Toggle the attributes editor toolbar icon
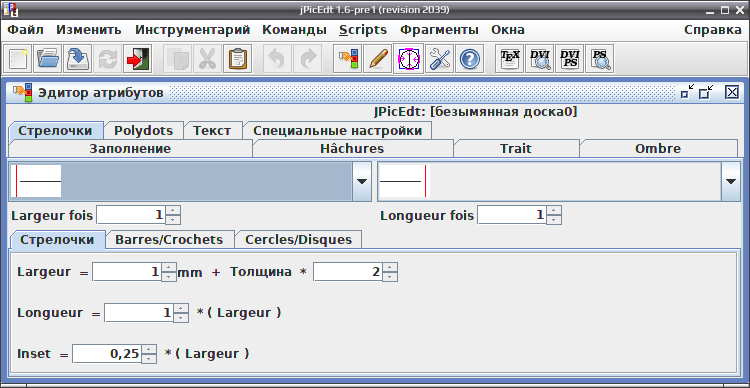Image resolution: width=750 pixels, height=388 pixels. coord(348,59)
